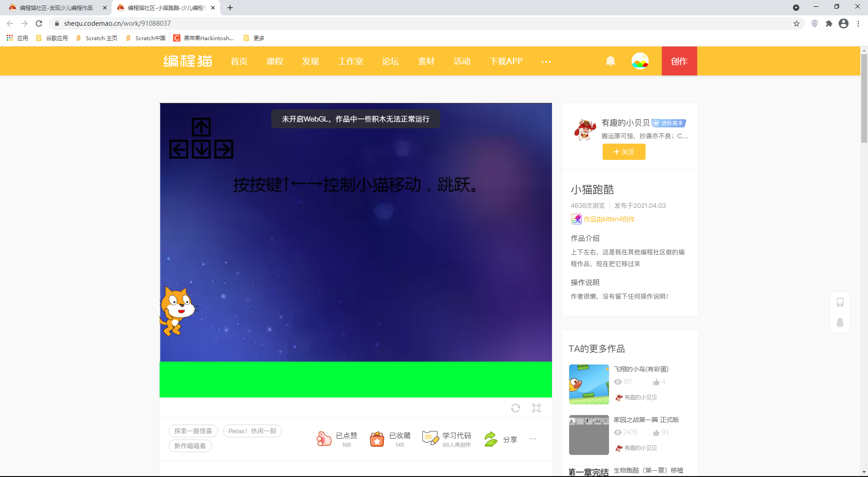Open the 素材 materials menu
This screenshot has width=868, height=477.
tap(426, 61)
